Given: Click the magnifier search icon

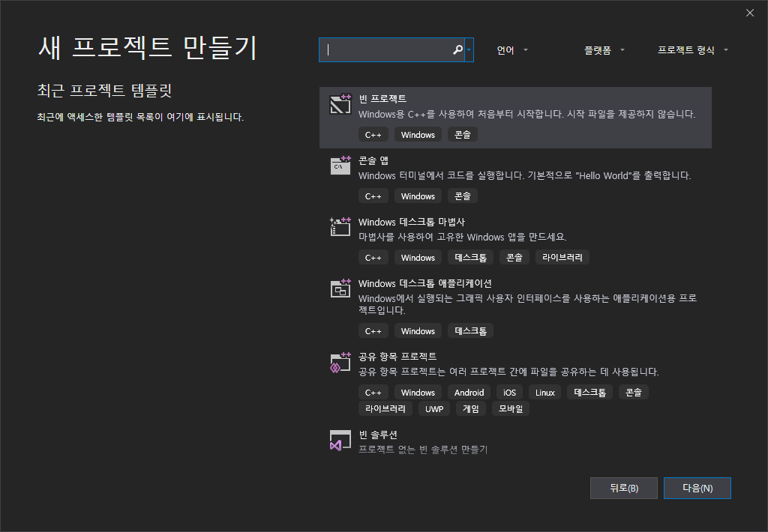Looking at the screenshot, I should coord(457,50).
